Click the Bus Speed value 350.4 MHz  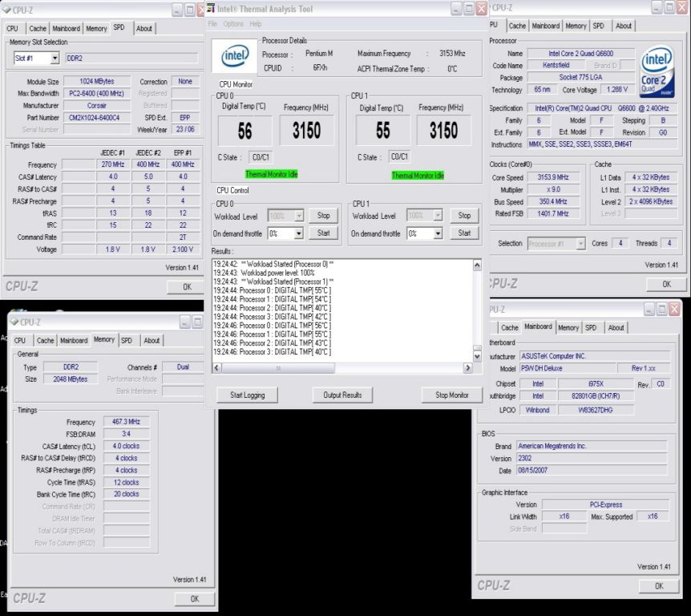tap(552, 201)
